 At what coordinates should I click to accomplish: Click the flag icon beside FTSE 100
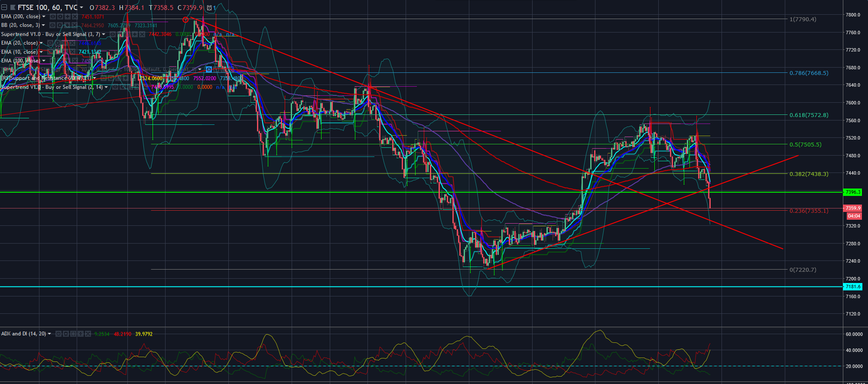tap(13, 7)
